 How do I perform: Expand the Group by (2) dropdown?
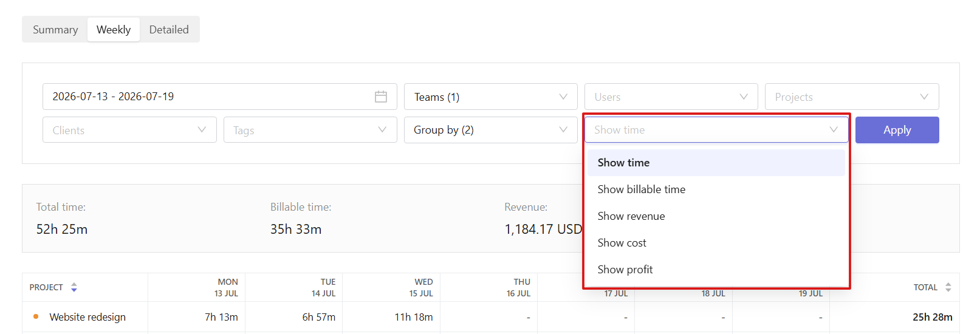490,130
